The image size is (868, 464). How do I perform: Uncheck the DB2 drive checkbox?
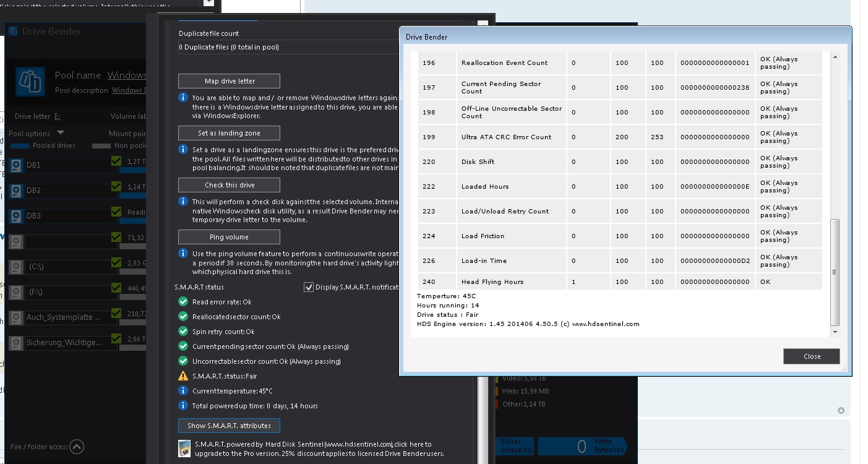[116, 186]
